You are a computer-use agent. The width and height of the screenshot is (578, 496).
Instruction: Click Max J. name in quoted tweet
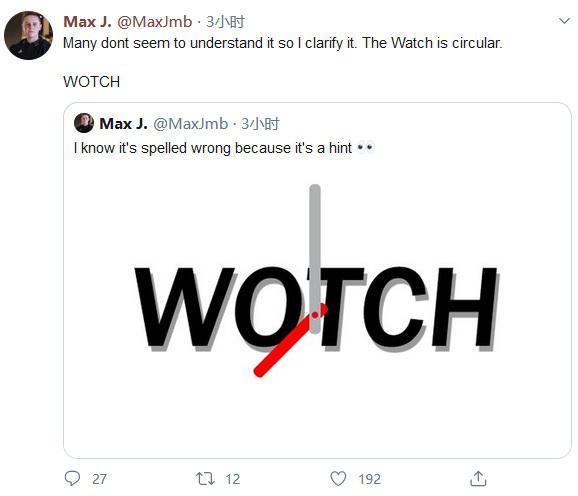click(123, 123)
